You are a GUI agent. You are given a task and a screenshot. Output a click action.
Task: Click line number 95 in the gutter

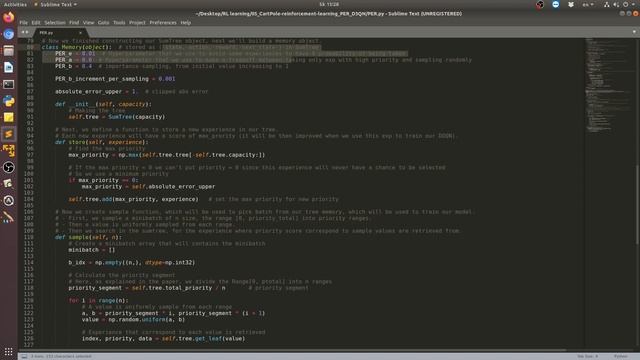click(x=30, y=142)
